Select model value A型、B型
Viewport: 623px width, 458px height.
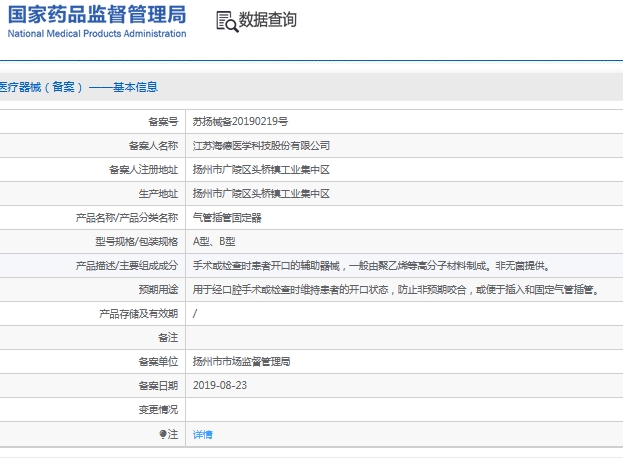coord(214,242)
